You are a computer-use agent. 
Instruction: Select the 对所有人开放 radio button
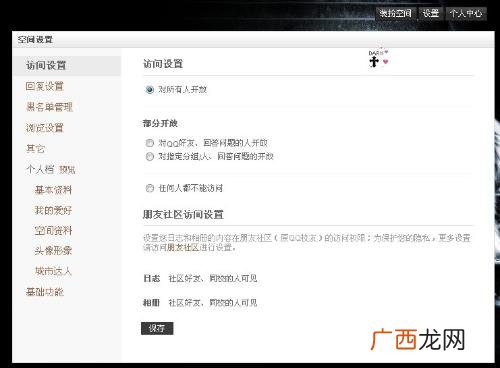tap(150, 90)
